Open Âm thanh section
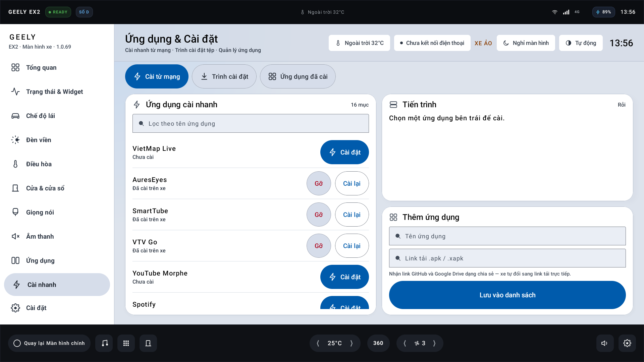This screenshot has height=362, width=644. pyautogui.click(x=57, y=236)
